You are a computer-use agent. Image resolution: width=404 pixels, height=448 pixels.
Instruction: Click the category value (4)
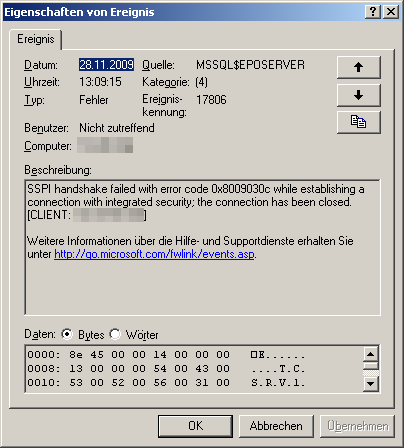click(x=201, y=82)
